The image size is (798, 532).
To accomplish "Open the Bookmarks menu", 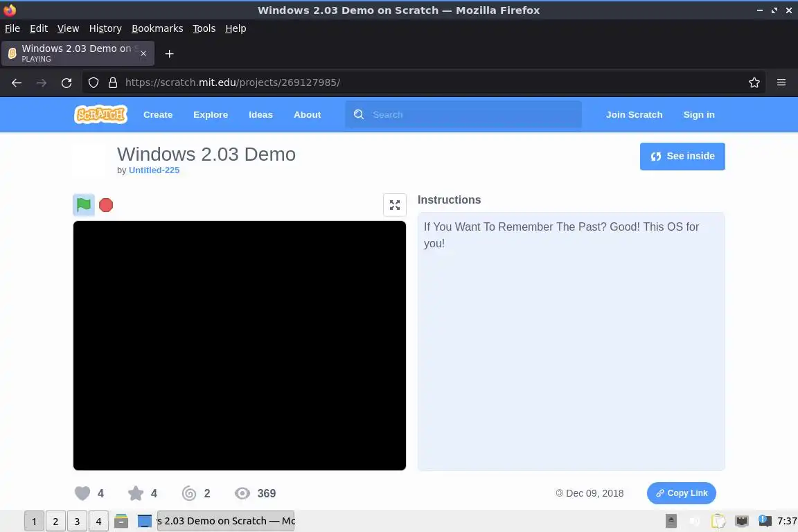I will pyautogui.click(x=157, y=28).
